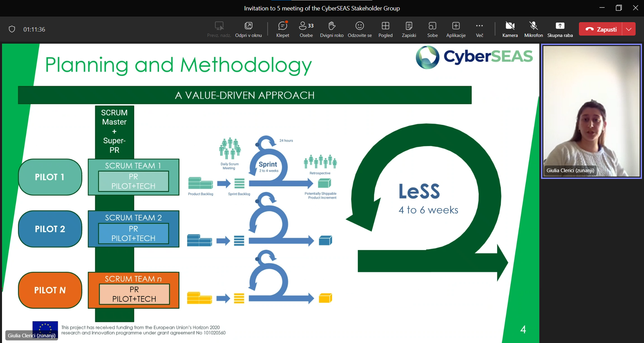This screenshot has width=644, height=343.
Task: Restore down the meeting window
Action: point(619,8)
